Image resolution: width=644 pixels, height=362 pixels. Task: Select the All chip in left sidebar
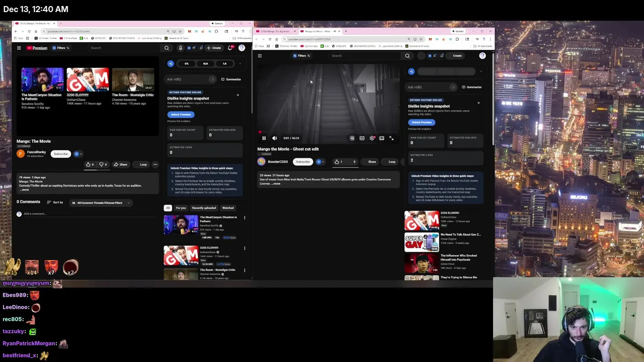(168, 208)
